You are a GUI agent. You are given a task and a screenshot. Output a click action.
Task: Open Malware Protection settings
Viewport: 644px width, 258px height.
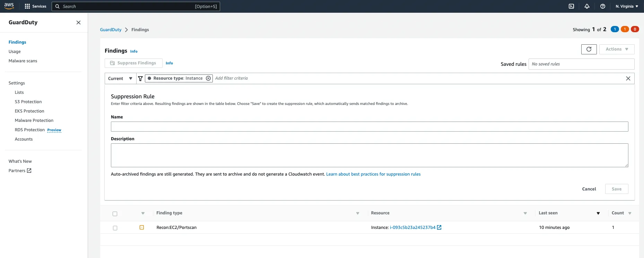tap(34, 120)
